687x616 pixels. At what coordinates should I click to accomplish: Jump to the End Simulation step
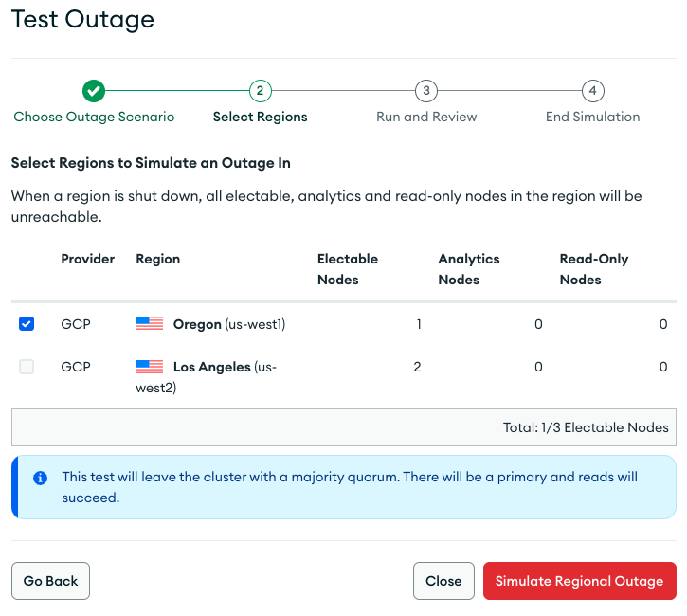pos(592,118)
